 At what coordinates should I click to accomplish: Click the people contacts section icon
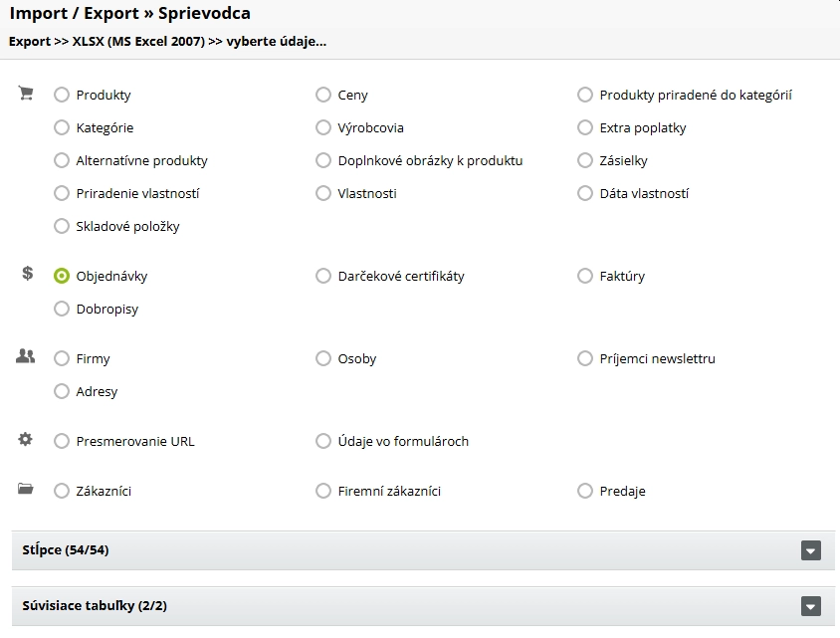[x=26, y=356]
